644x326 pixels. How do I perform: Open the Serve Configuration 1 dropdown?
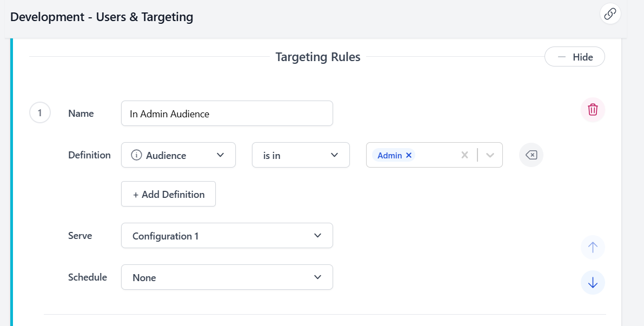(x=227, y=235)
